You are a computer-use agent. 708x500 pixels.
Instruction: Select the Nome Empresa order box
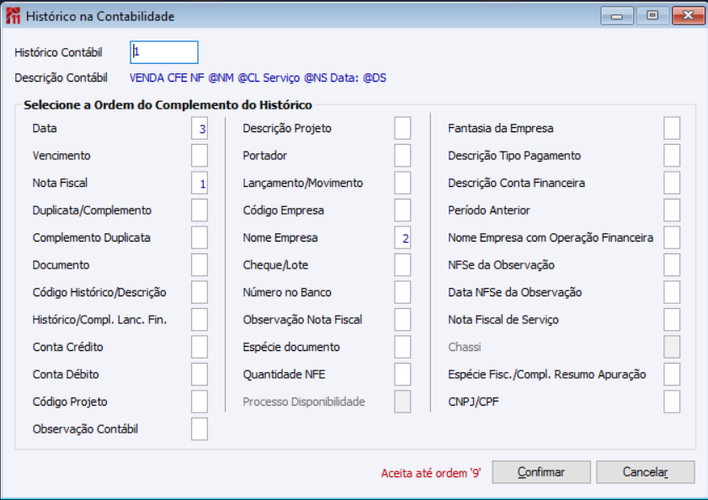[402, 238]
